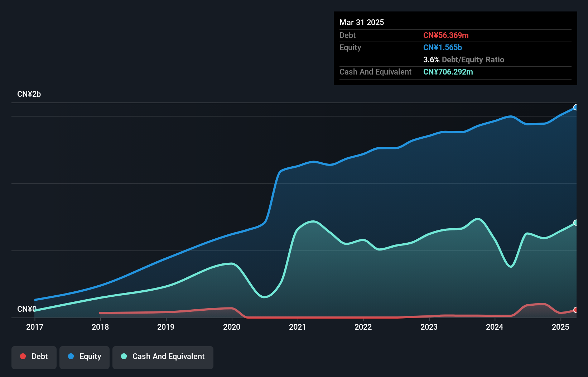Click the equity value CN¥1.565b
Image resolution: width=588 pixels, height=377 pixels.
tap(443, 47)
